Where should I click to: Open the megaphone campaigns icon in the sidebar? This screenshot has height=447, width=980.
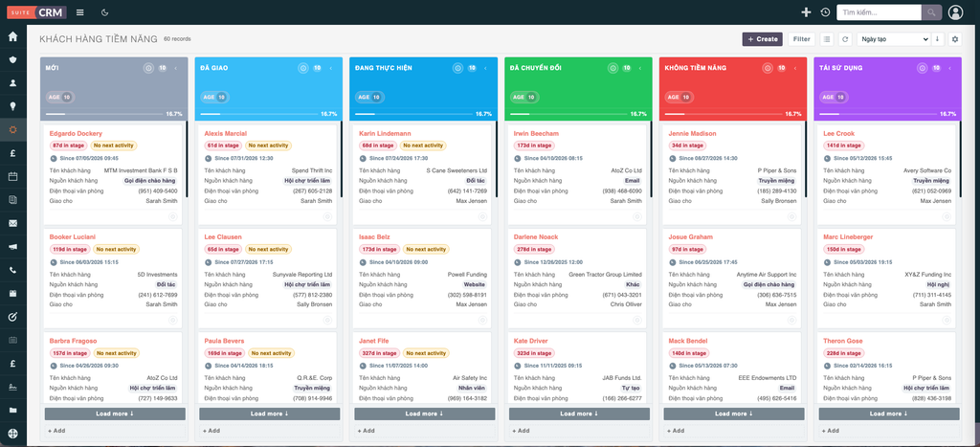coord(12,247)
